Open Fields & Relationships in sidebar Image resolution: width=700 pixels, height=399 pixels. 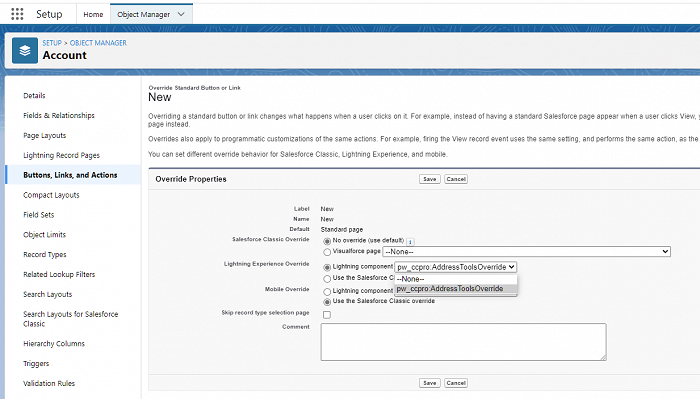(59, 115)
